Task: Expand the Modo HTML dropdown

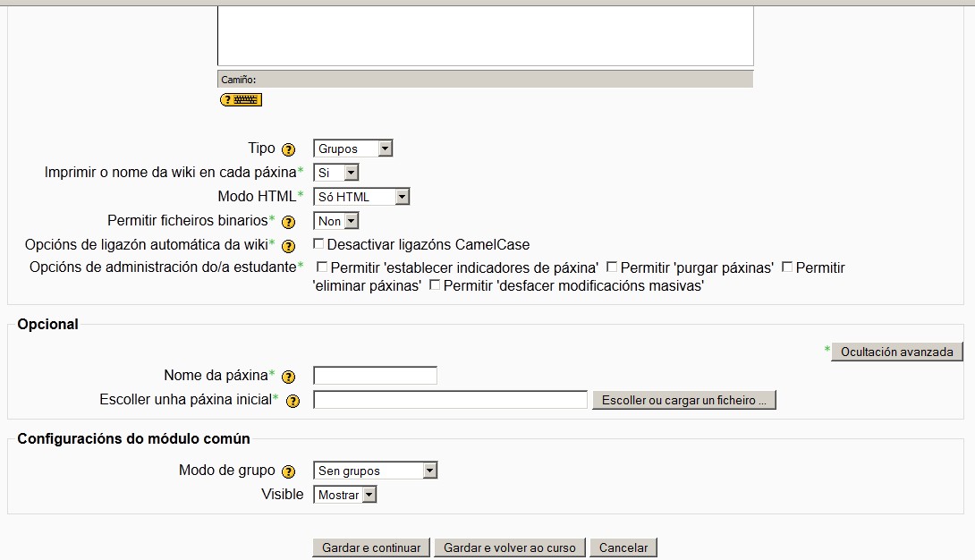Action: click(361, 197)
